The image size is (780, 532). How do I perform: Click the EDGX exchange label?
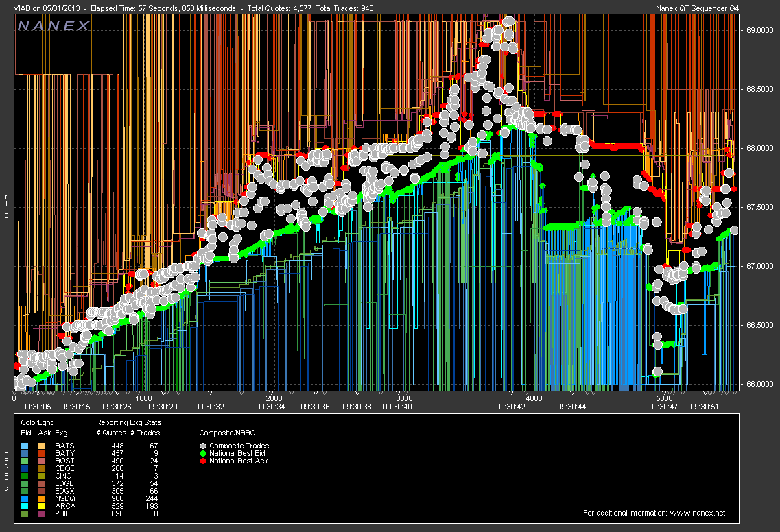click(64, 491)
